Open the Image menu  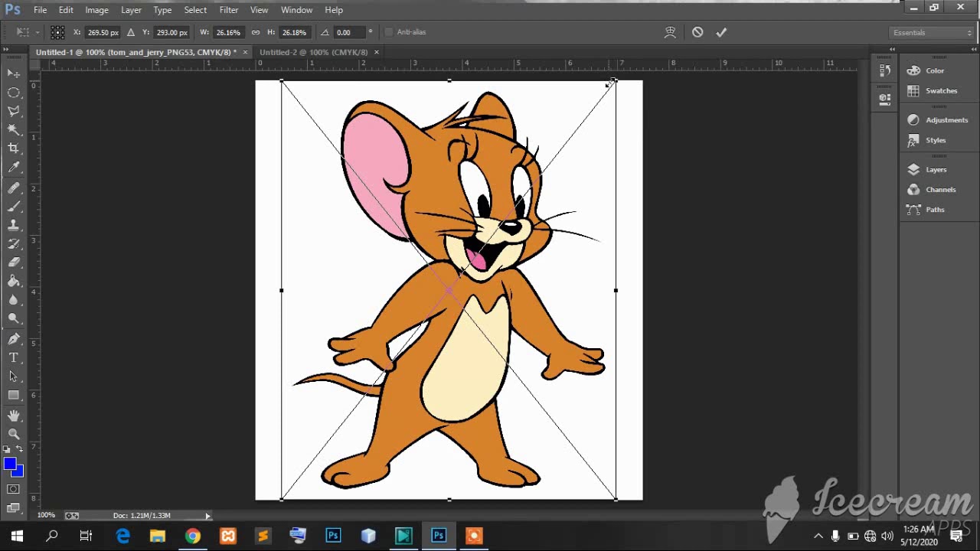(96, 10)
